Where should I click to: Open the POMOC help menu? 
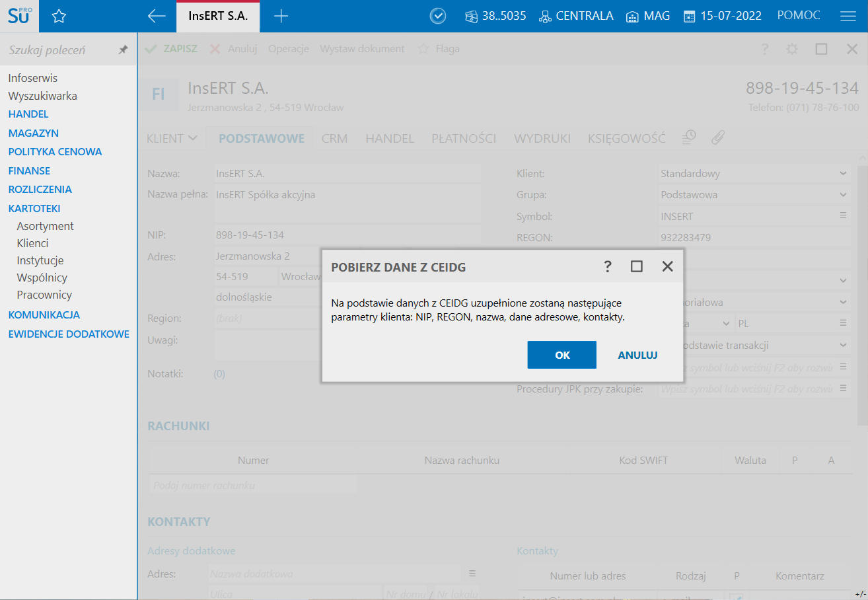799,16
